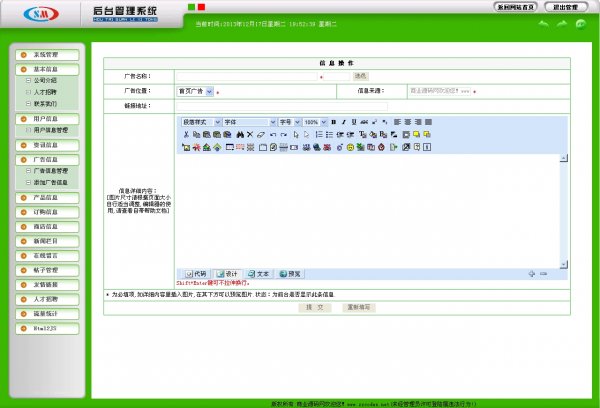Click the font color T icon

(362, 134)
